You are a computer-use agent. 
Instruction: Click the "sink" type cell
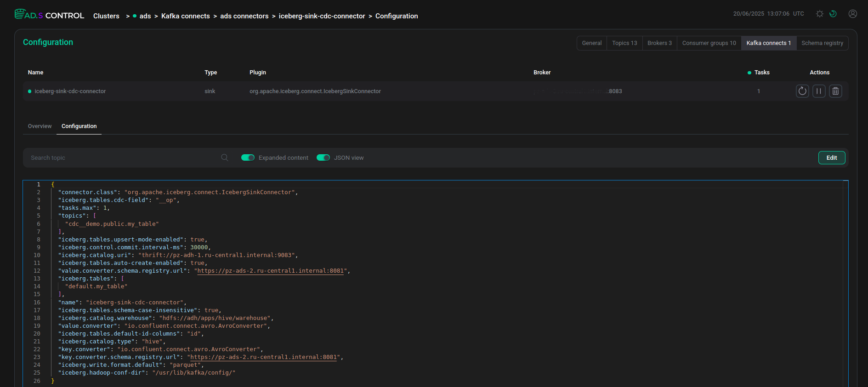point(210,91)
